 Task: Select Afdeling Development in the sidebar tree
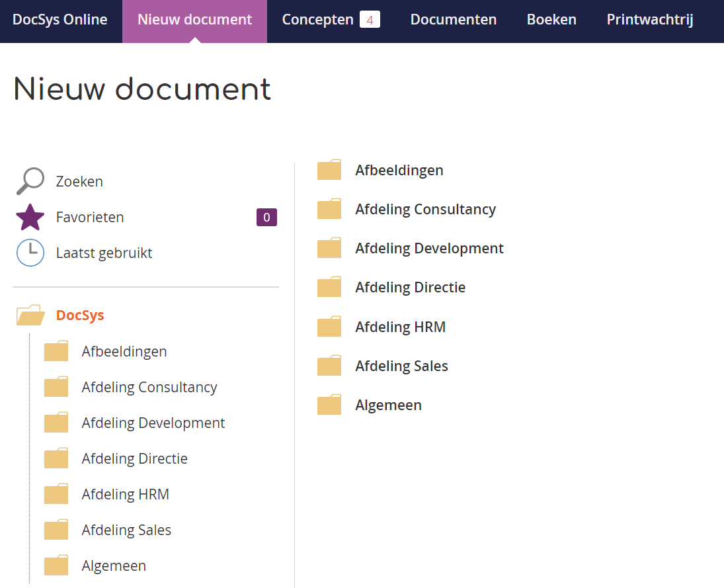153,423
